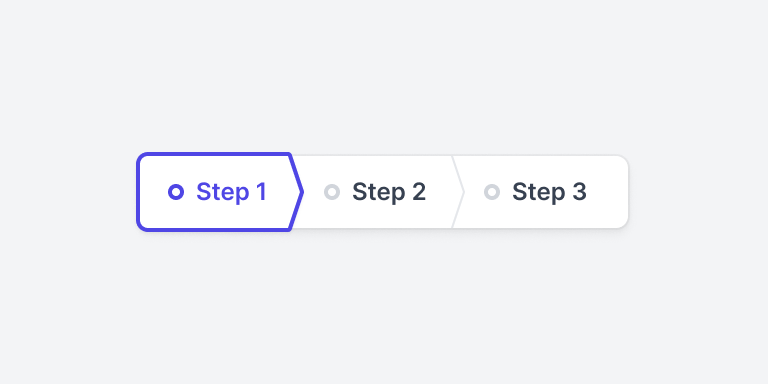Select the Step 1 text label

[231, 192]
